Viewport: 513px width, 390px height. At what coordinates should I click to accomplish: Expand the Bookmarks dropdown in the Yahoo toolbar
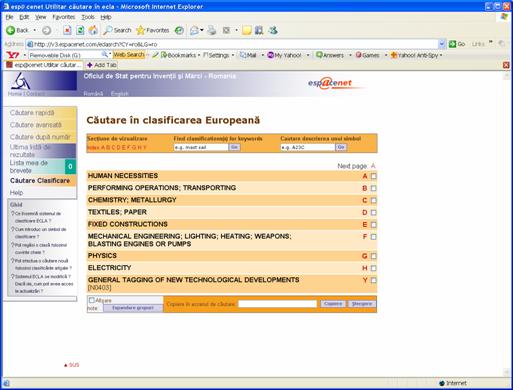(199, 55)
